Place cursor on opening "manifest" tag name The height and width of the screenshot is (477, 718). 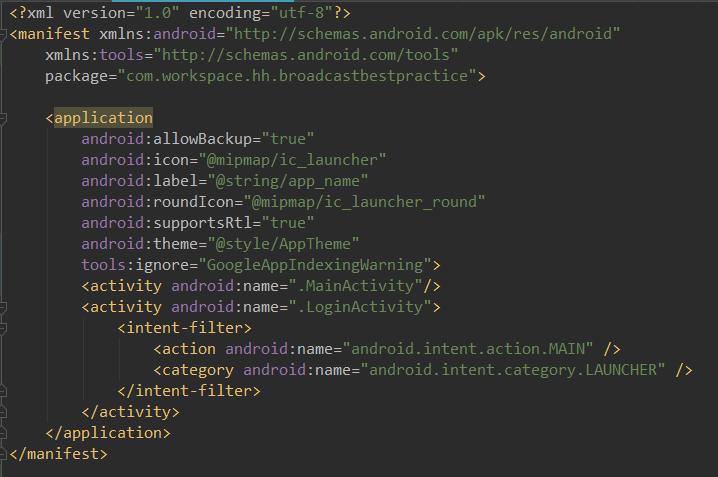(54, 34)
